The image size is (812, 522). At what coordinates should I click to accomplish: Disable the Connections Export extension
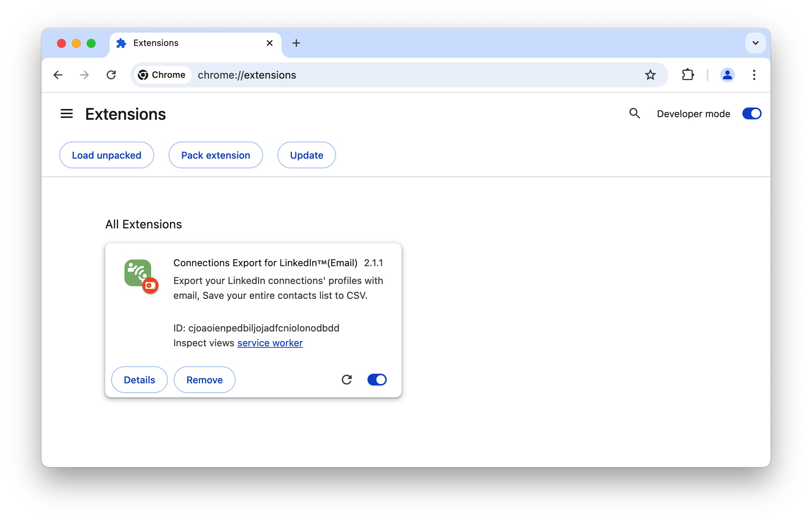point(377,380)
